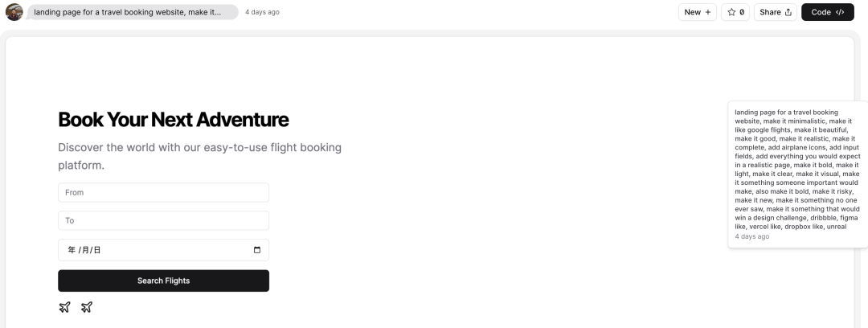This screenshot has width=868, height=328.
Task: Click the plus icon beside New
Action: (707, 12)
